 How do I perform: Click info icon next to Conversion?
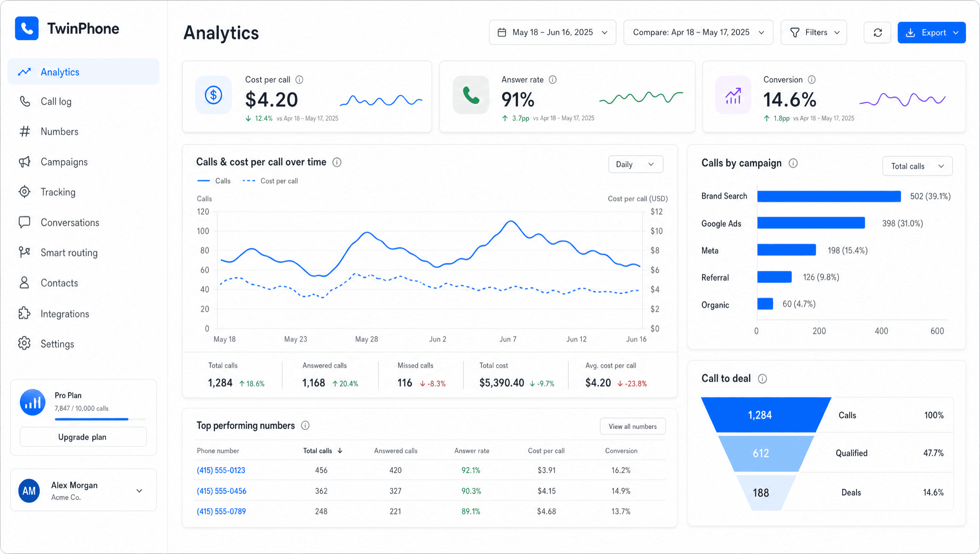[812, 80]
